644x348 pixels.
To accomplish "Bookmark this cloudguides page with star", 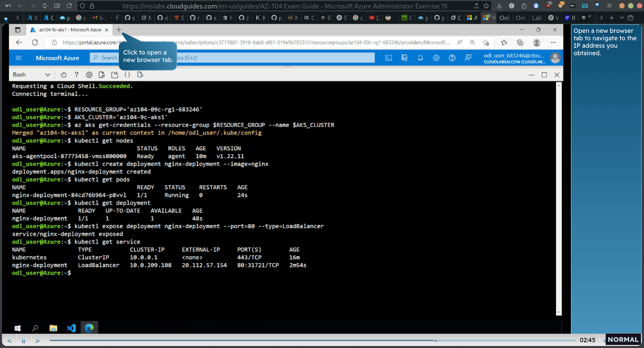I will pyautogui.click(x=486, y=6).
